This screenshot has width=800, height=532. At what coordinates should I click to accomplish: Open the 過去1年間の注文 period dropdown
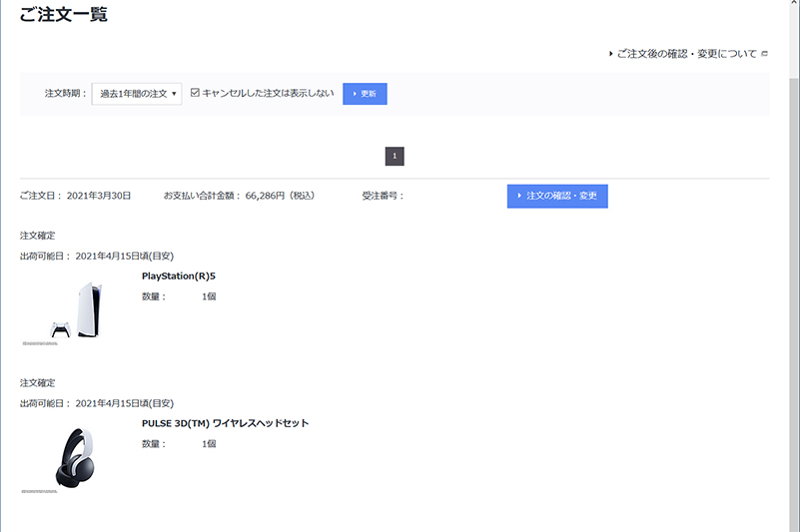(x=137, y=94)
